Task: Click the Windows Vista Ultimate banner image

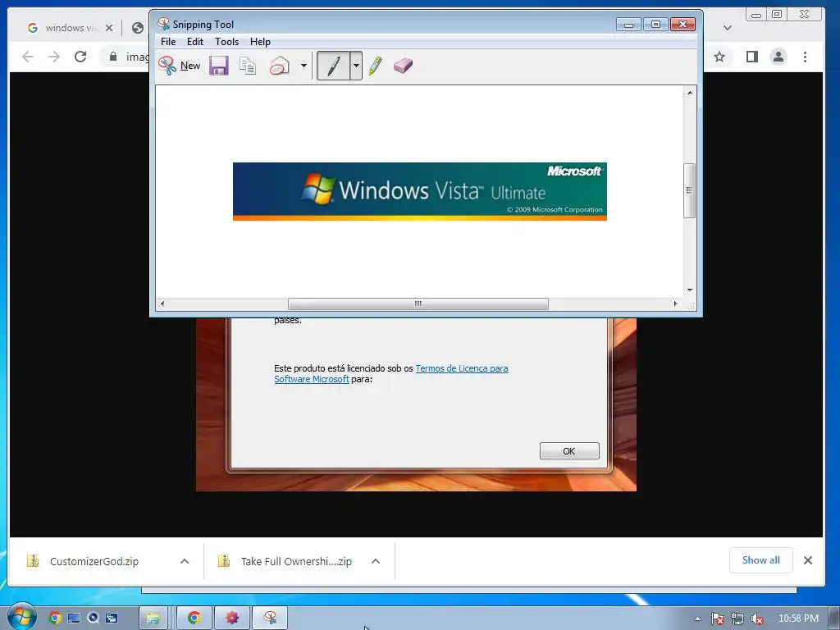Action: 419,191
